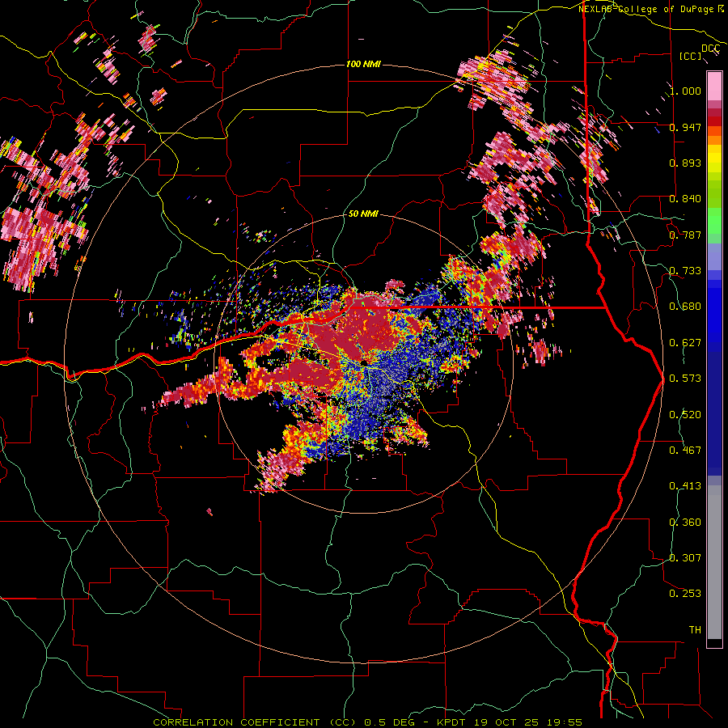This screenshot has width=728, height=728.
Task: Select the 0.573 scale label
Action: point(685,379)
